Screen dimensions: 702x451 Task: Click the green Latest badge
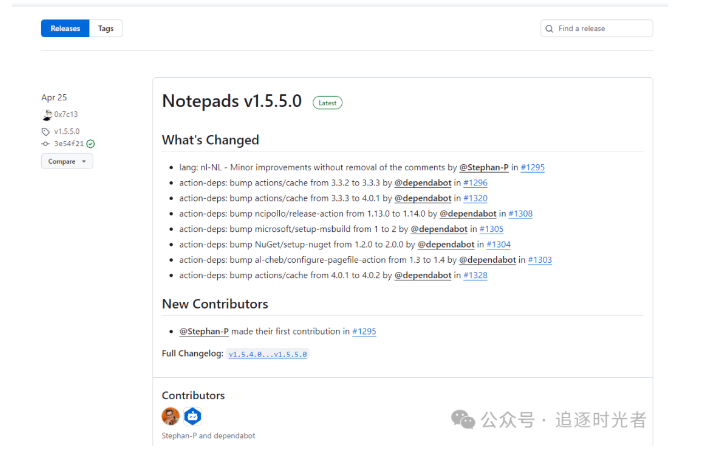point(327,102)
